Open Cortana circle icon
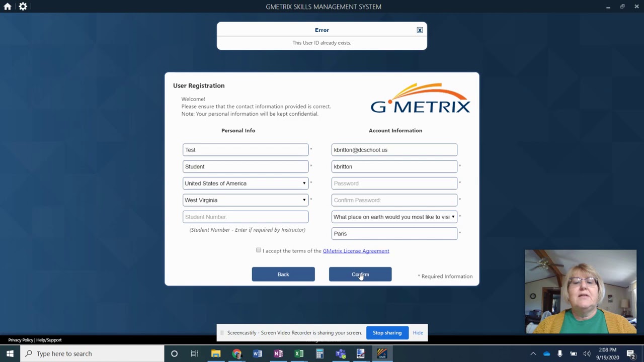644x362 pixels. (x=174, y=353)
